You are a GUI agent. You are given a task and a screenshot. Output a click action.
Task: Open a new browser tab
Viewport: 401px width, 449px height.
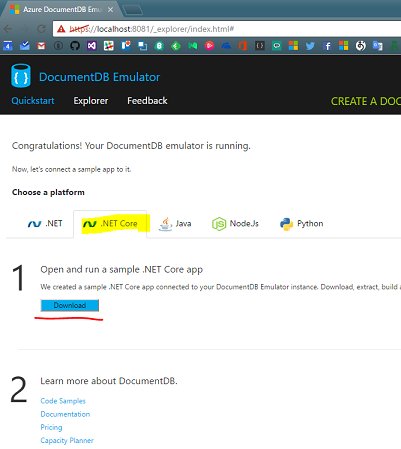[x=133, y=10]
